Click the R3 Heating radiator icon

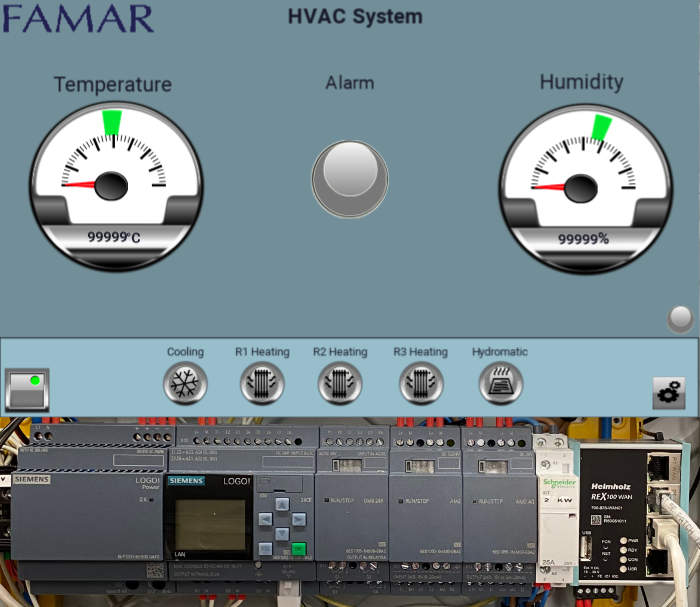click(421, 383)
